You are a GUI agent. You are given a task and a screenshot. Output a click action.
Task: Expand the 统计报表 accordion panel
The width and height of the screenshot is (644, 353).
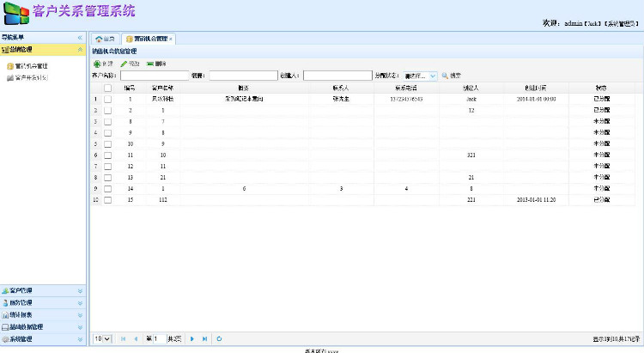tap(80, 315)
